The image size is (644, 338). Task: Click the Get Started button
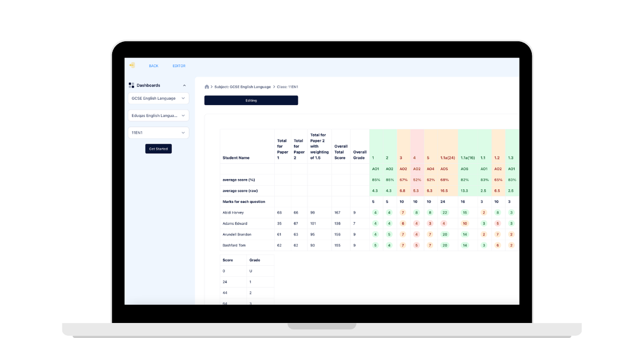[x=158, y=149]
